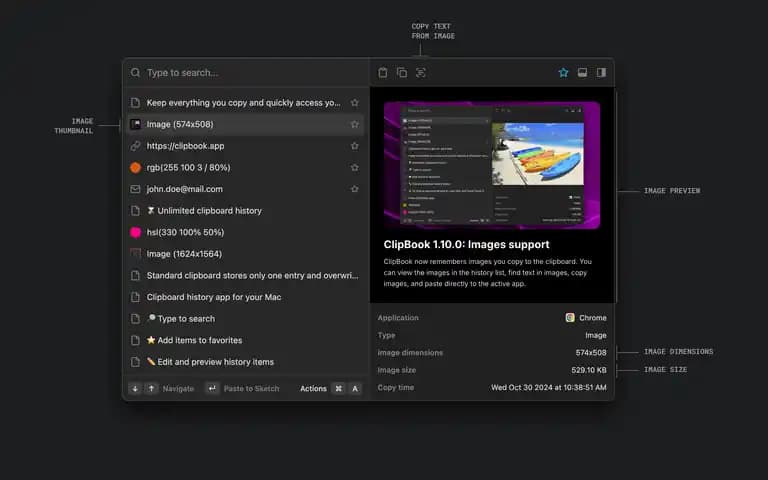The image size is (768, 480).
Task: Select 'Edit and preview history items' entry
Action: coord(245,361)
